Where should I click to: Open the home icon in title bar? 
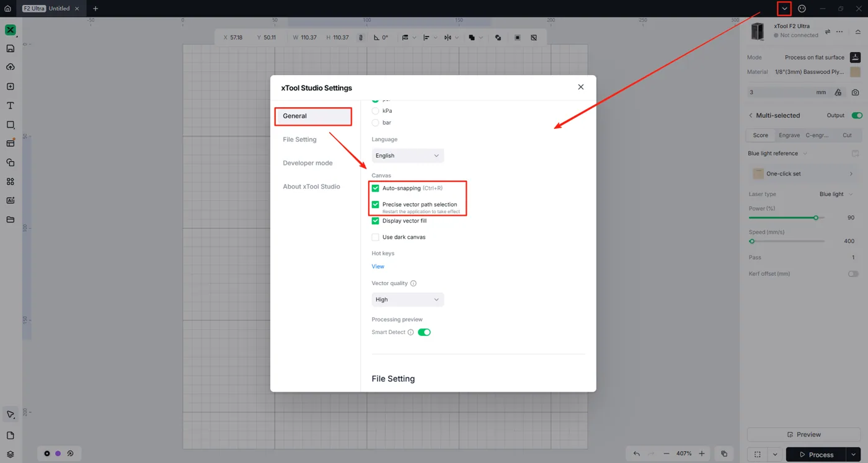(7, 9)
